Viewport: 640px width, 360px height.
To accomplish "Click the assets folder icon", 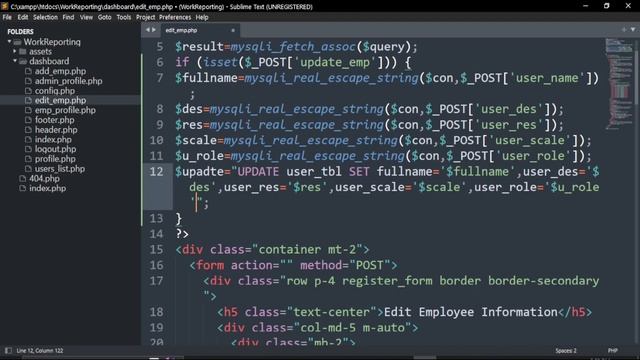I will 22,51.
